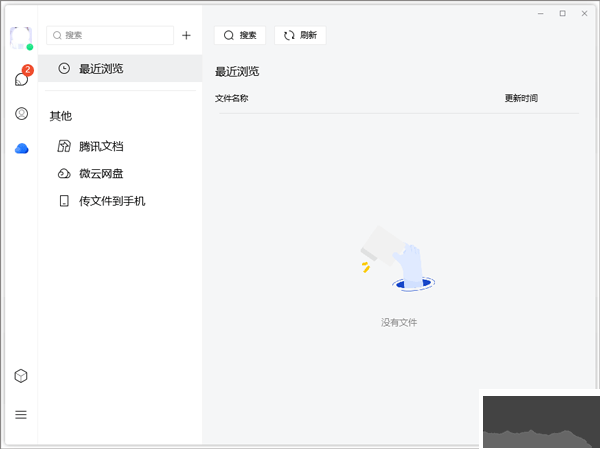
Task: Open the cube apps icon
Action: point(21,376)
